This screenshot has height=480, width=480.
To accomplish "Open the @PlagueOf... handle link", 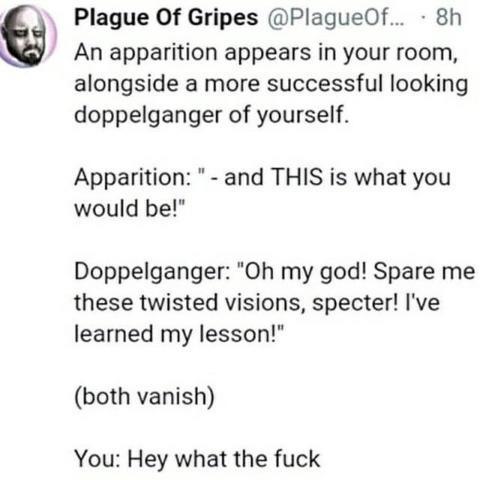I will pos(335,18).
